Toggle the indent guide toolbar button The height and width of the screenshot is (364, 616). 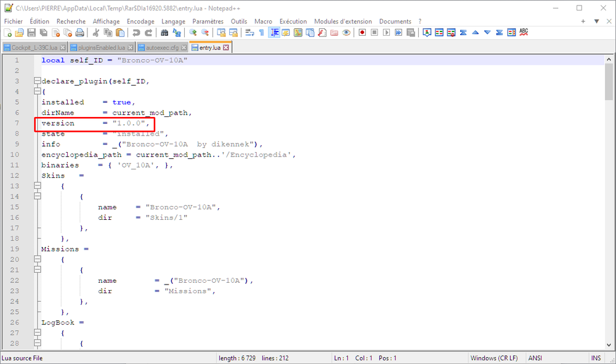coord(274,33)
